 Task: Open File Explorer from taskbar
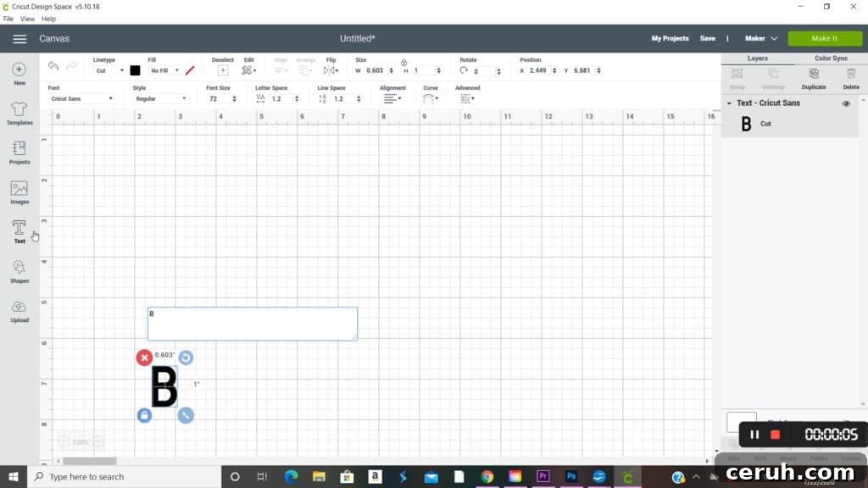click(x=319, y=476)
